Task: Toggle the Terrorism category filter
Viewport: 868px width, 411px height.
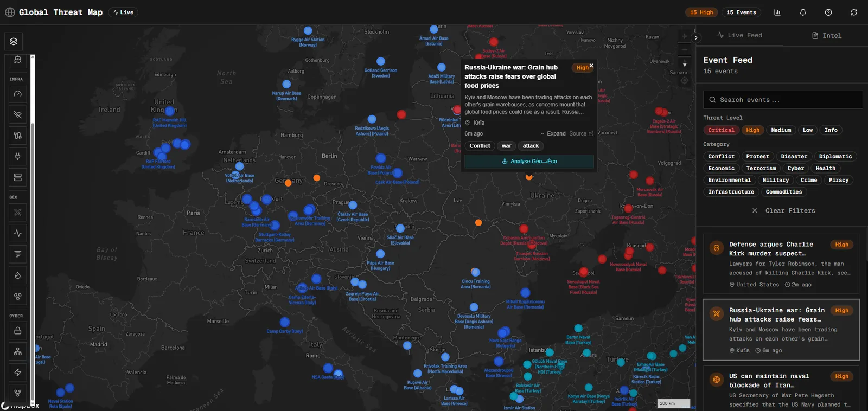Action: click(x=761, y=169)
